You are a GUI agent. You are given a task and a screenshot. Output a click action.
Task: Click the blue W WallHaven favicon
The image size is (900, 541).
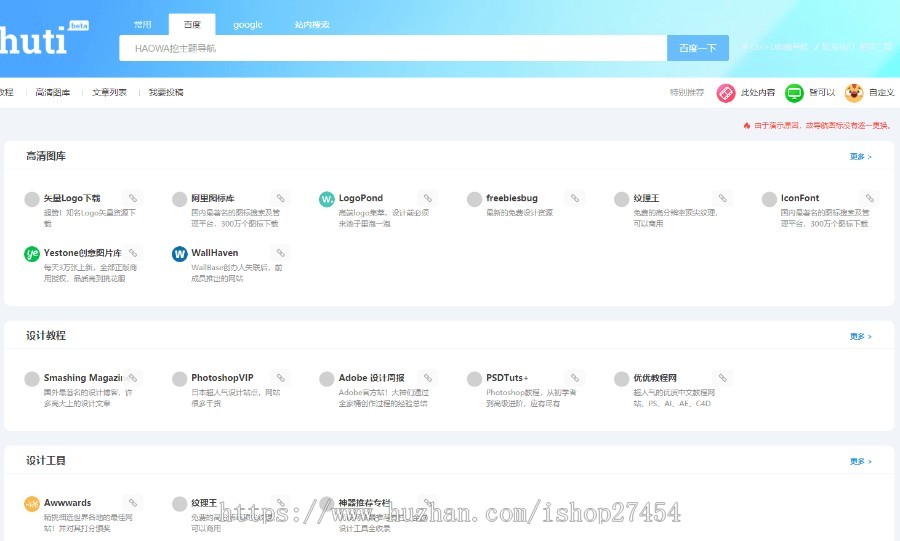[180, 254]
